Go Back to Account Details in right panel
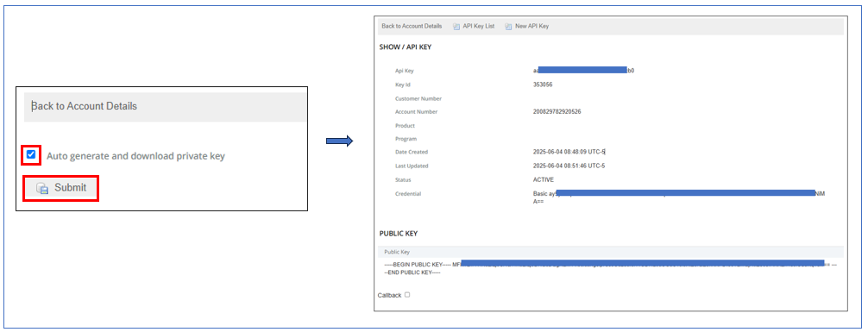Viewport: 868px width, 332px height. [x=412, y=27]
